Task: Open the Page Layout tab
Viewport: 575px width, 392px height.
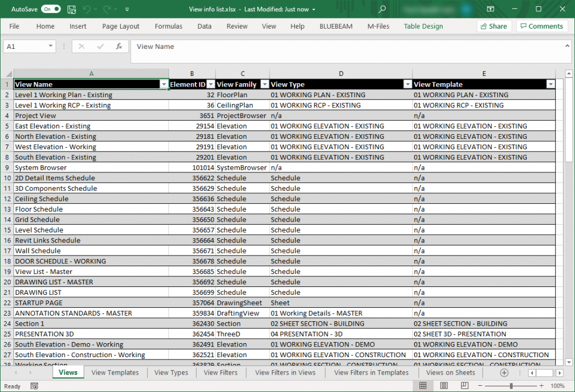Action: click(x=121, y=26)
